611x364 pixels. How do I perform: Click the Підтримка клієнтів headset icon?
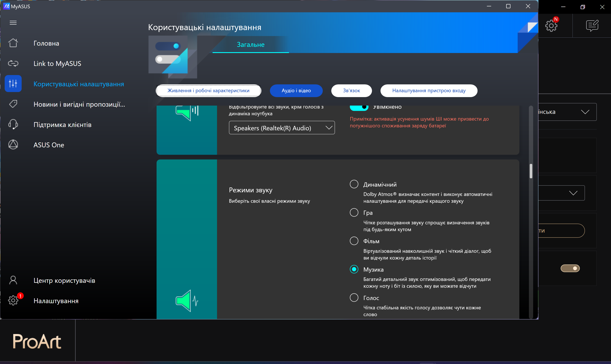(x=13, y=124)
